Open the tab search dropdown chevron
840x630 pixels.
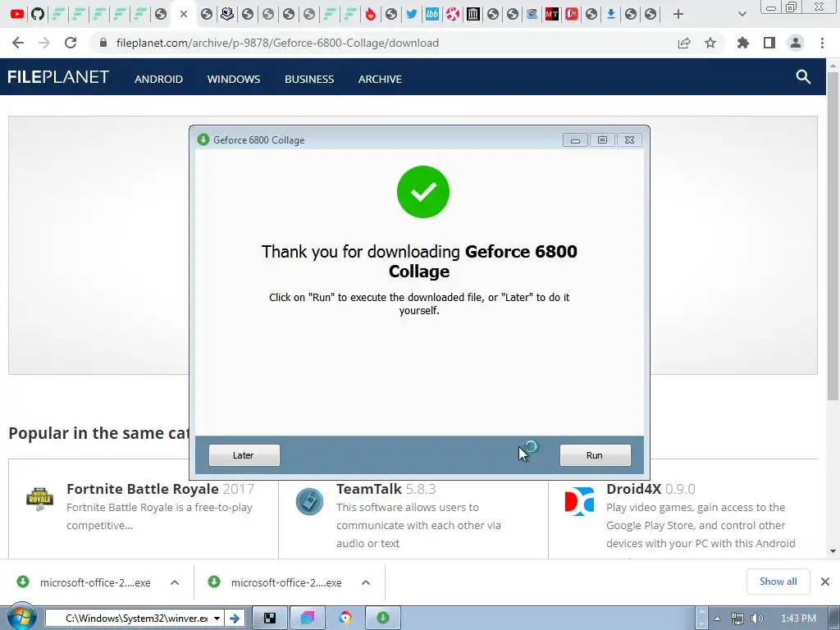pos(742,14)
